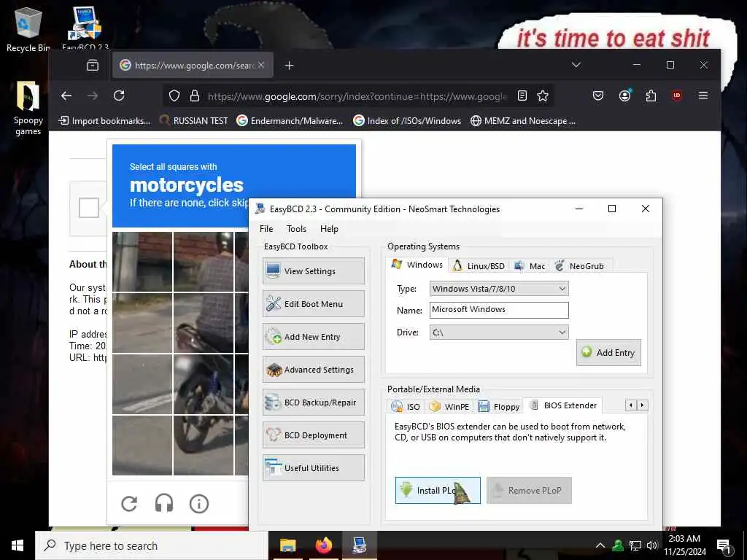
Task: Switch to Firefox from the taskbar
Action: 323,545
